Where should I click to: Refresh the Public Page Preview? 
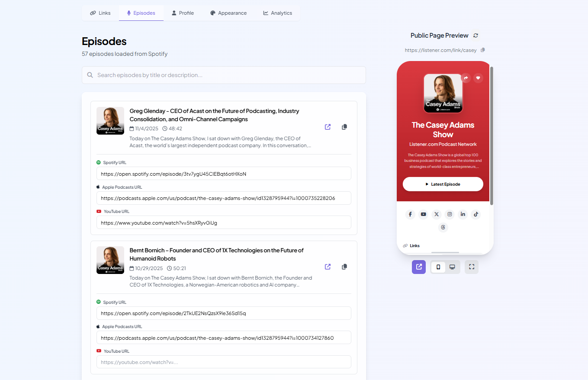[x=476, y=35]
